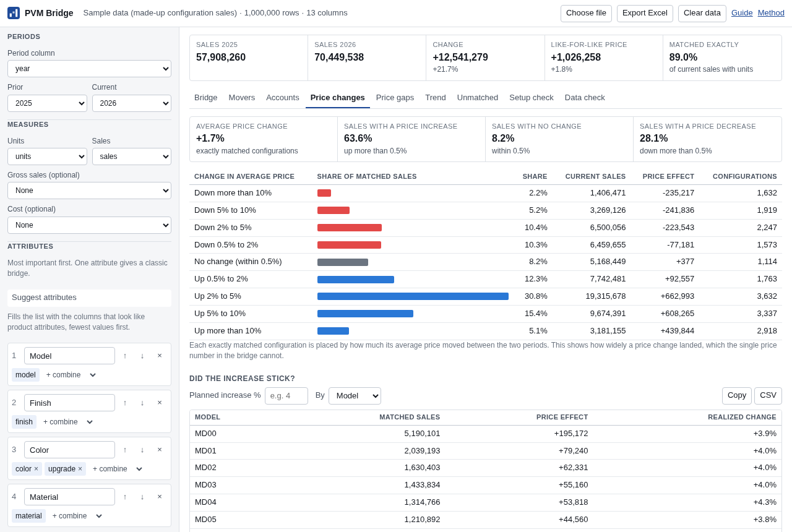Viewport: 792px width, 532px height.
Task: Show the Trend tab
Action: [436, 98]
